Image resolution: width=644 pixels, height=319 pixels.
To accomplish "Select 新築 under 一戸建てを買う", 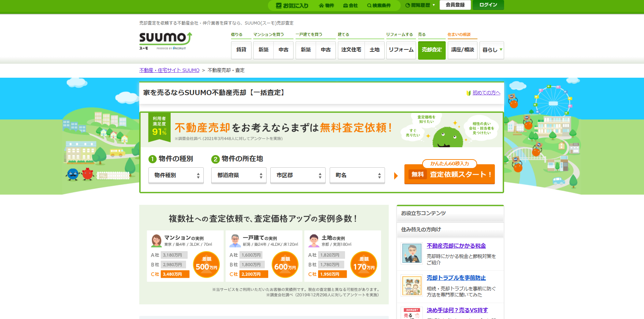I will click(x=306, y=50).
